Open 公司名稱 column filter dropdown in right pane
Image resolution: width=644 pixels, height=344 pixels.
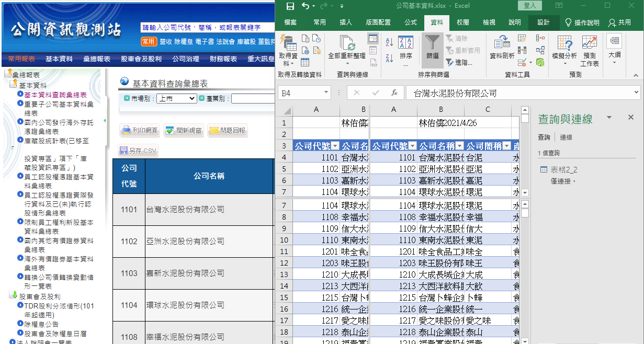[460, 146]
